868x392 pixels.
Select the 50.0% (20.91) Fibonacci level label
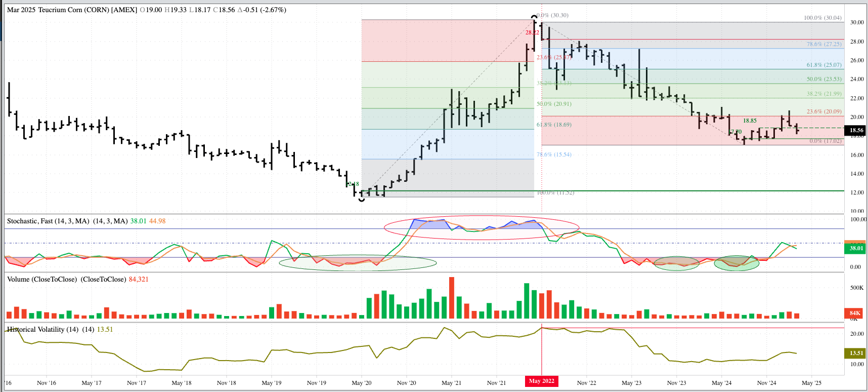coord(554,104)
